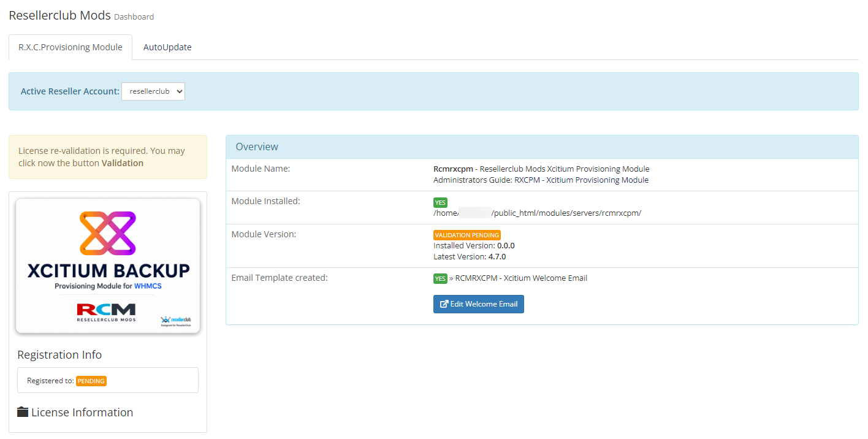Click the small resellerclub logo in banner
868x439 pixels.
click(x=176, y=321)
